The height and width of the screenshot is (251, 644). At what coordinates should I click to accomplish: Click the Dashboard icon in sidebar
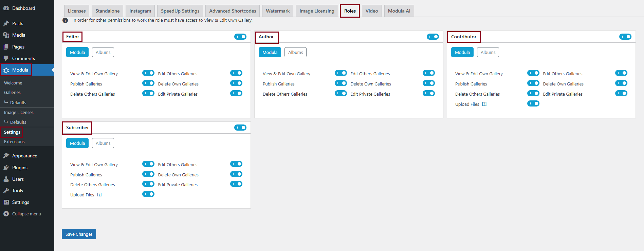[x=6, y=8]
